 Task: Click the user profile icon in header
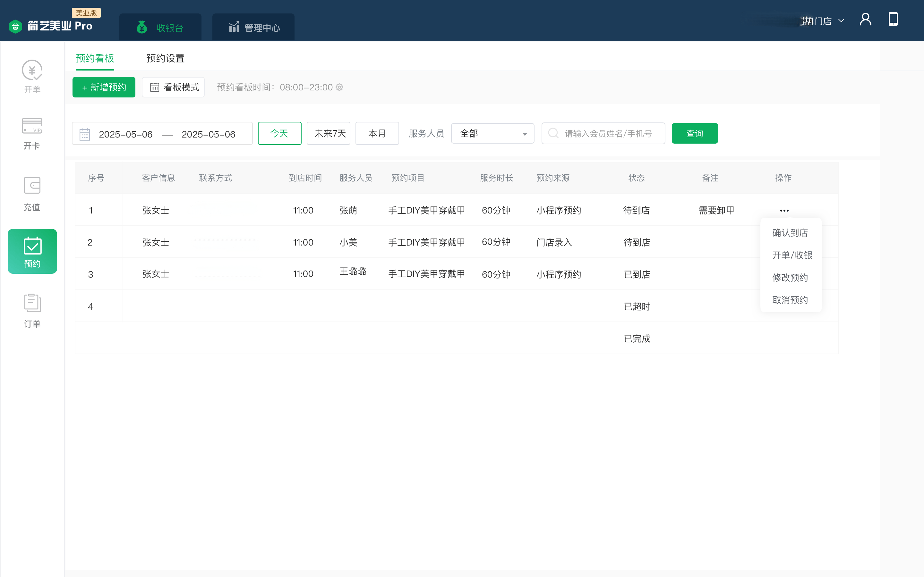tap(865, 20)
